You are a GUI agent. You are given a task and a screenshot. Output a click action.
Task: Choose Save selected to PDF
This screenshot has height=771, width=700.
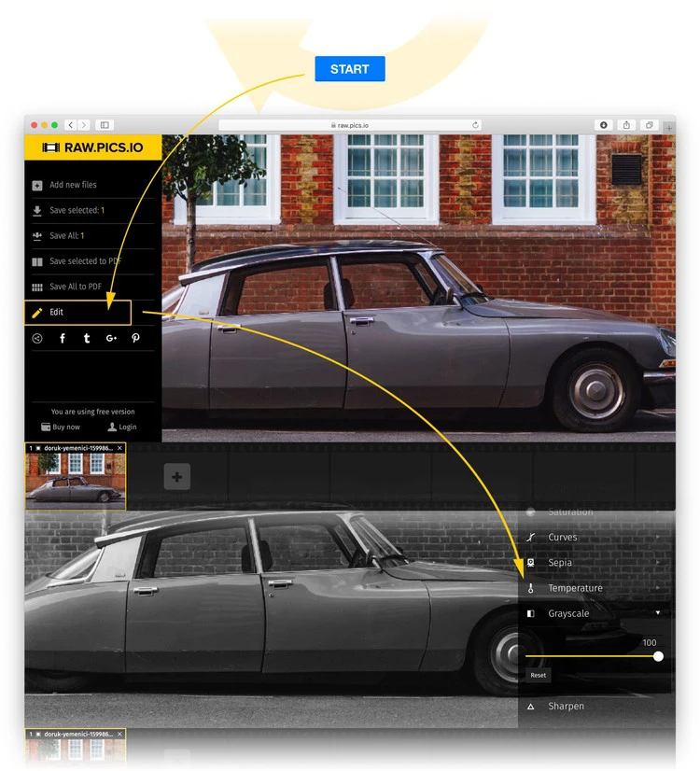click(x=86, y=261)
